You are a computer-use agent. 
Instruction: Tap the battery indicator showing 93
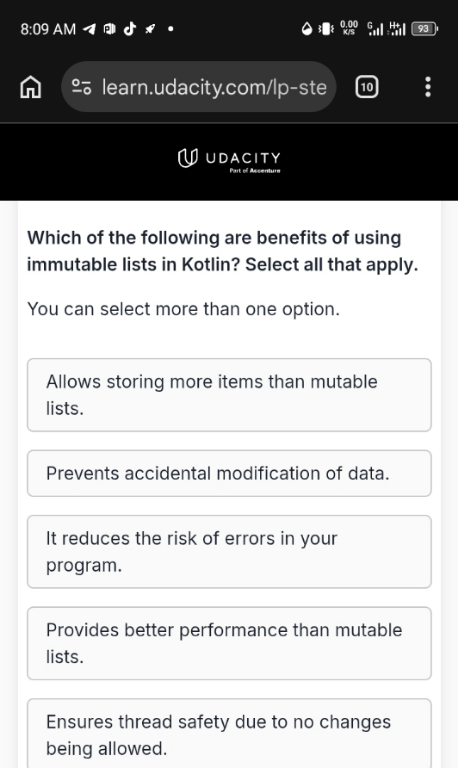point(424,29)
